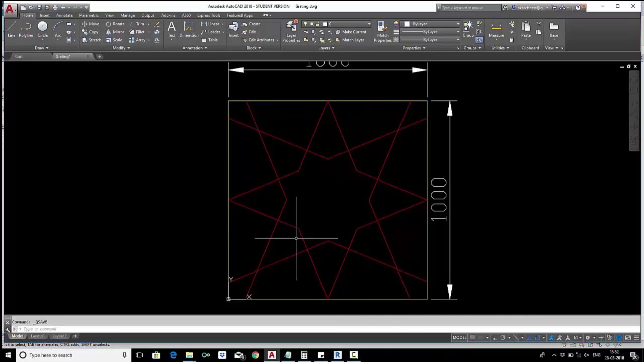
Task: Click the Linear dimension tool
Action: [x=211, y=24]
